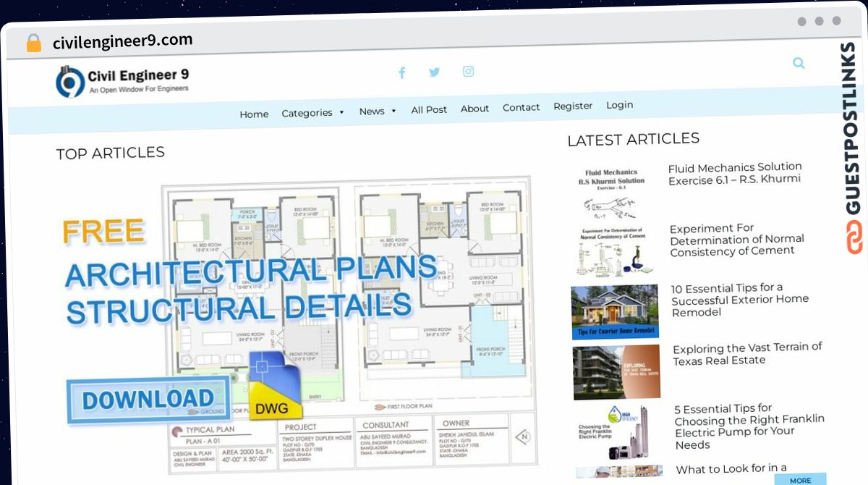The height and width of the screenshot is (485, 868).
Task: Choose Register in the navigation bar
Action: tap(573, 106)
